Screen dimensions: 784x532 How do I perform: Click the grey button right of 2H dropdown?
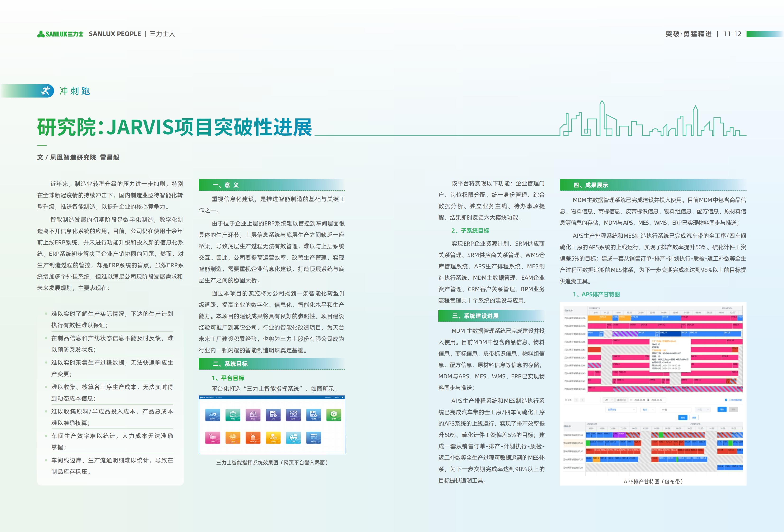(x=621, y=400)
